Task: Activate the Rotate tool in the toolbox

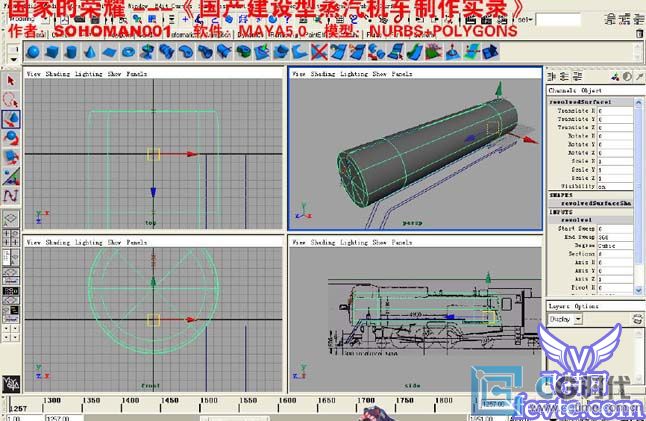Action: 11,138
